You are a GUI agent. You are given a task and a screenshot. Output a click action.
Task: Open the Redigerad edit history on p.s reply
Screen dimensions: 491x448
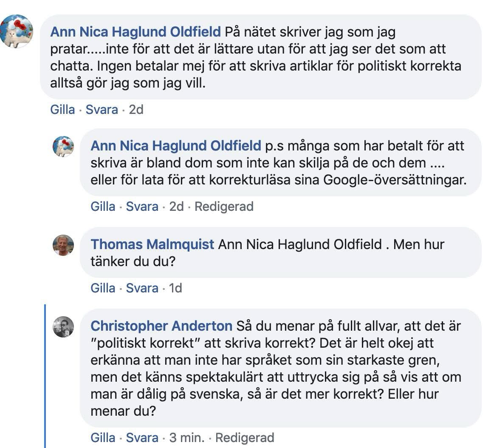[224, 207]
